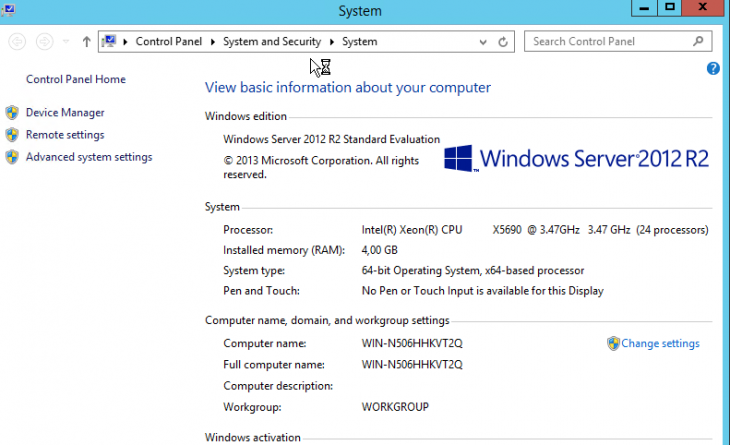Click the '4,00 GB' installed memory value
The height and width of the screenshot is (445, 730).
[379, 250]
